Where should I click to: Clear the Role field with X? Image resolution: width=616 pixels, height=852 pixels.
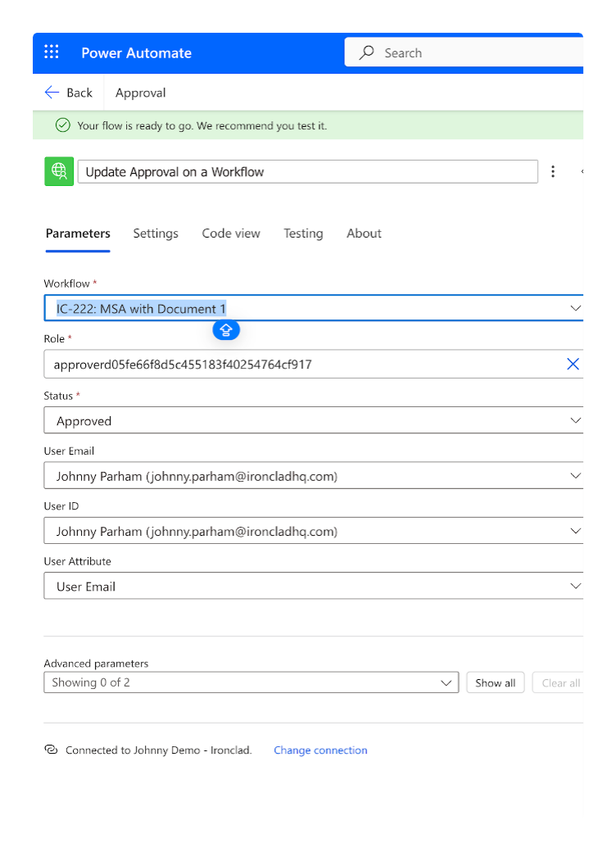(x=573, y=364)
